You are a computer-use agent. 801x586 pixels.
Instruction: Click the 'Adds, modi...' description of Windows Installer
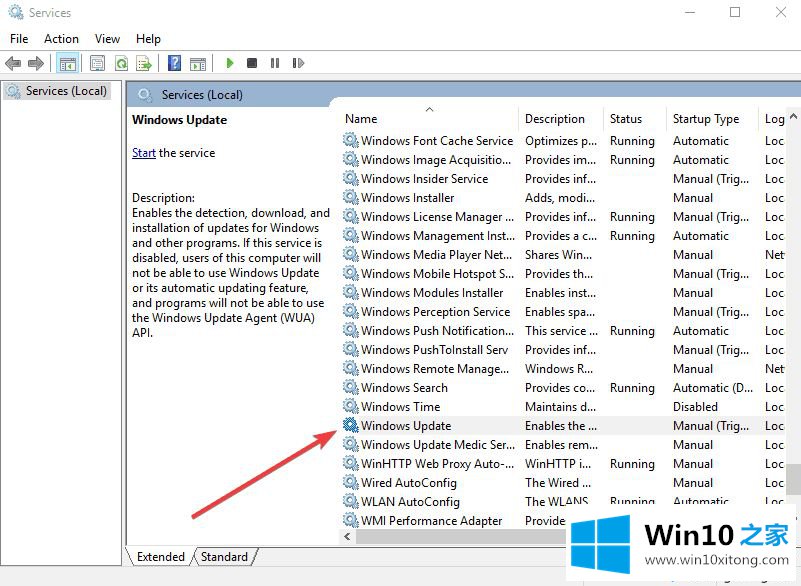coord(560,198)
